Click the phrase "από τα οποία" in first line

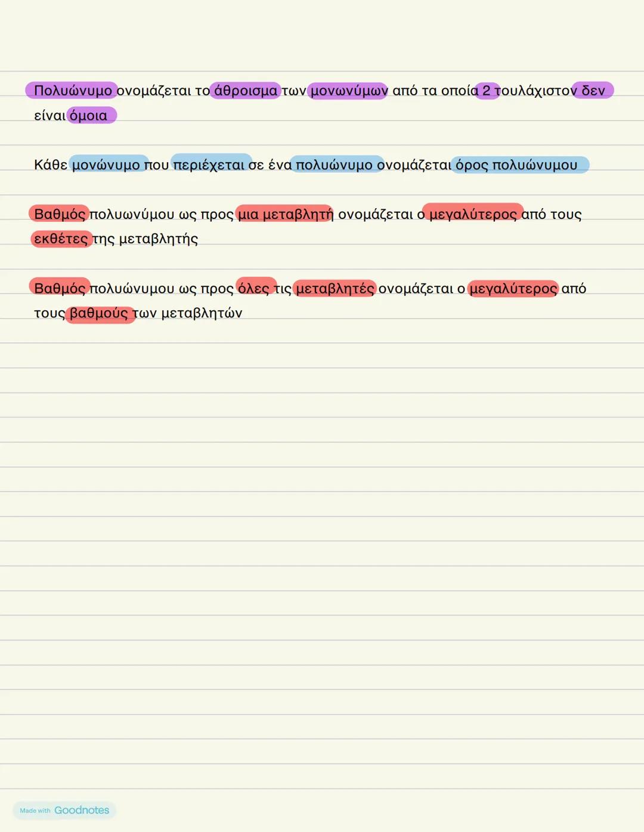[435, 91]
